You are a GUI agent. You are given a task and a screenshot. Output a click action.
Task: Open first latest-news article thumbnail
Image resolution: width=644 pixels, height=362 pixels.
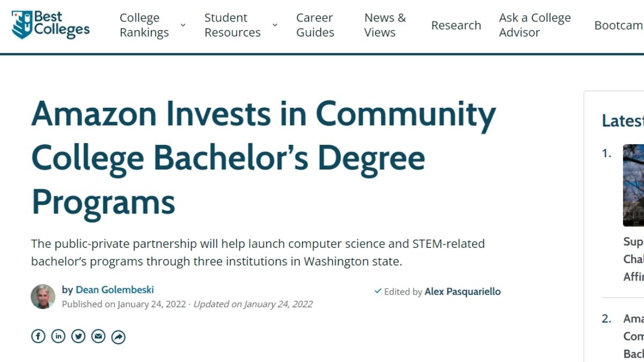point(633,185)
